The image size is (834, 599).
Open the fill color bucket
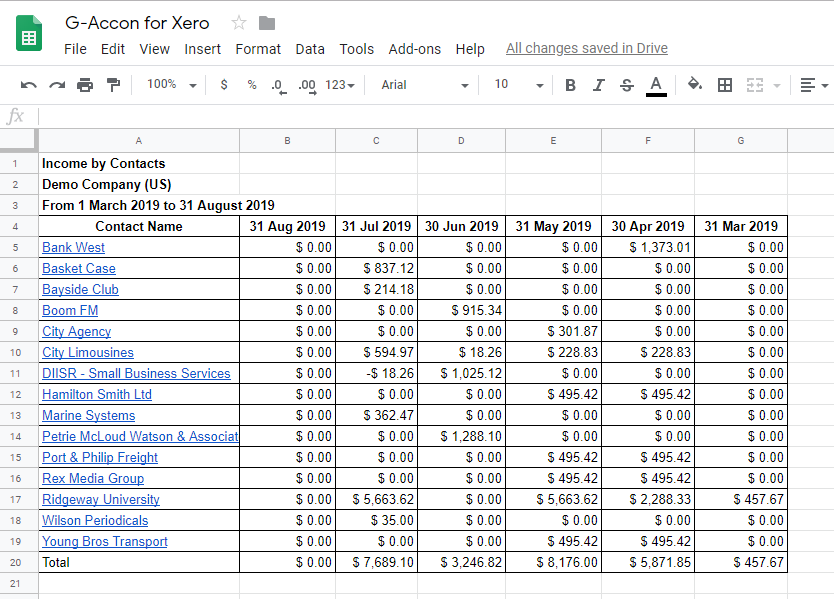coord(695,85)
